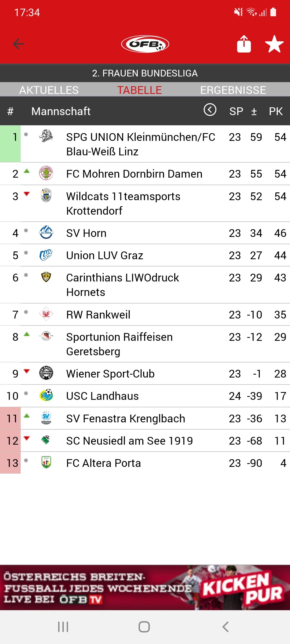Tap the back arrow in header
The height and width of the screenshot is (644, 290).
pyautogui.click(x=19, y=44)
